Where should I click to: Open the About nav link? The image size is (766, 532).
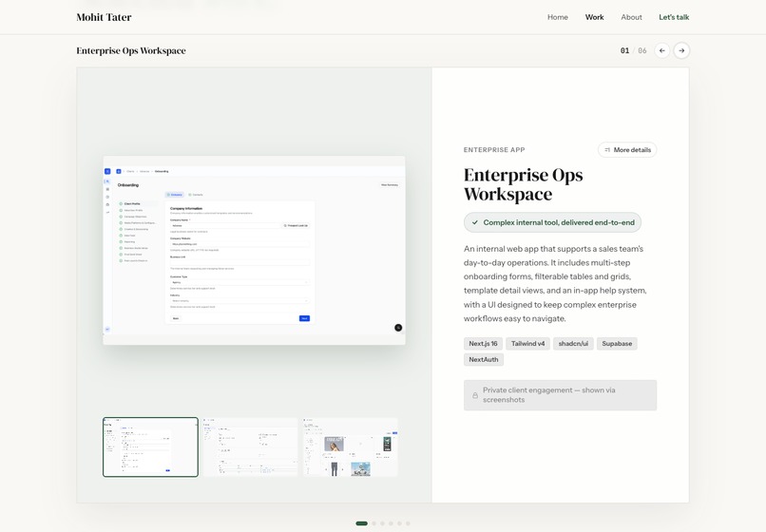pyautogui.click(x=631, y=17)
